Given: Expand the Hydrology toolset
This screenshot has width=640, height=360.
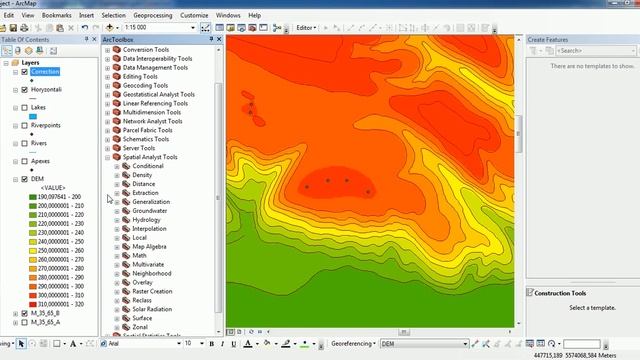Looking at the screenshot, I should coord(117,220).
